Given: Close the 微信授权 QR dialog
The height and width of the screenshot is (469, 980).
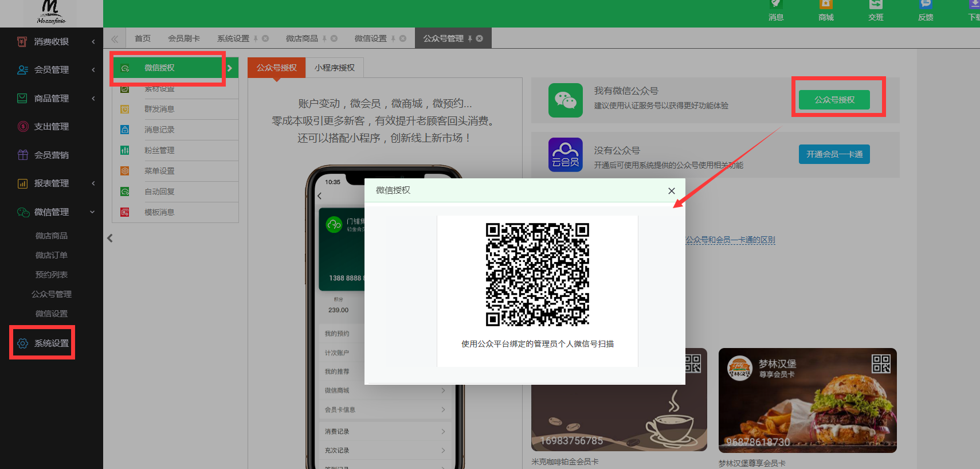Looking at the screenshot, I should click(x=672, y=191).
